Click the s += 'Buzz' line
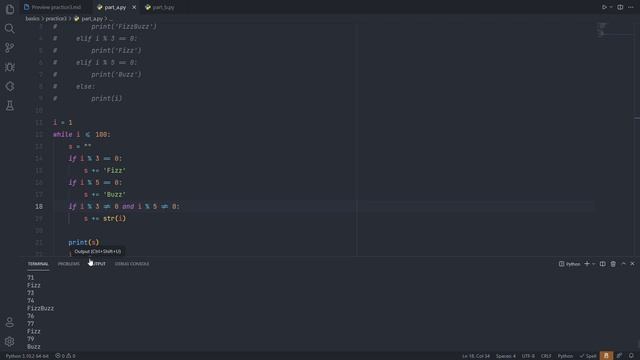 pos(105,194)
